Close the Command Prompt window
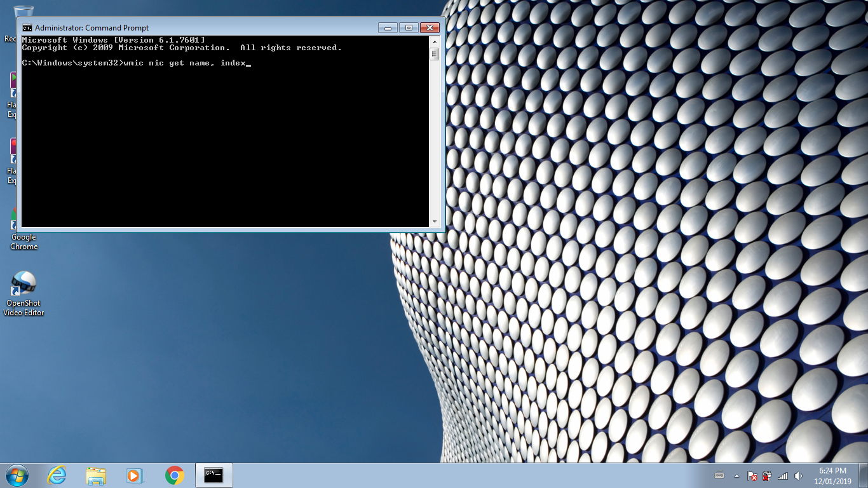Viewport: 868px width, 488px height. click(430, 27)
